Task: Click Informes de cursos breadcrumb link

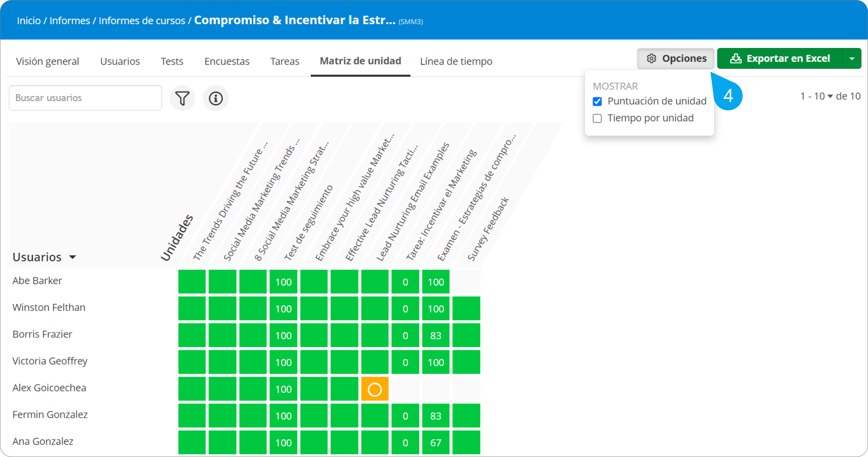Action: [142, 20]
